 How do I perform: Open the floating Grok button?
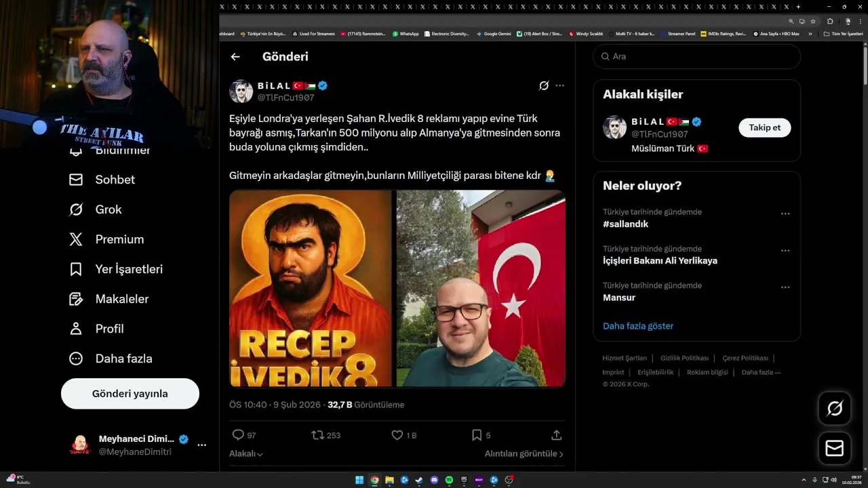(835, 408)
